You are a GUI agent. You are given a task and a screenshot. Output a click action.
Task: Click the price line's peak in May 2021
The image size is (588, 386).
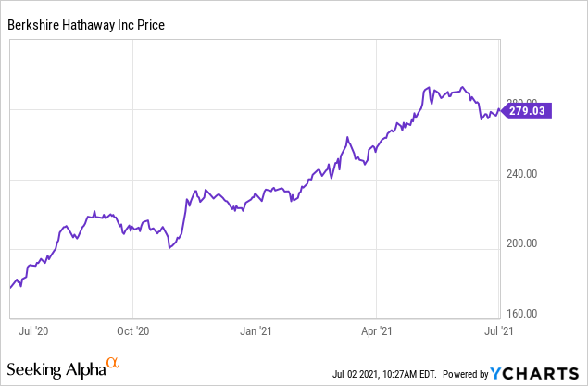coord(427,88)
